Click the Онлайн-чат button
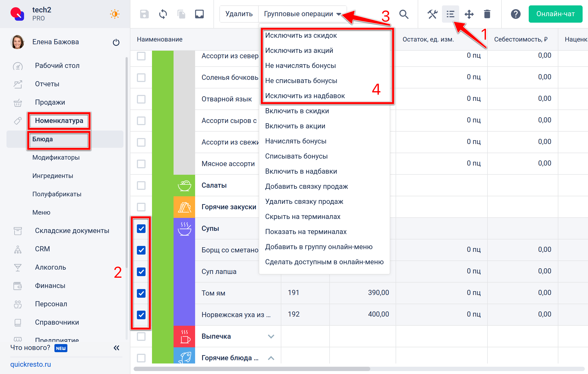588x374 pixels. pyautogui.click(x=555, y=14)
